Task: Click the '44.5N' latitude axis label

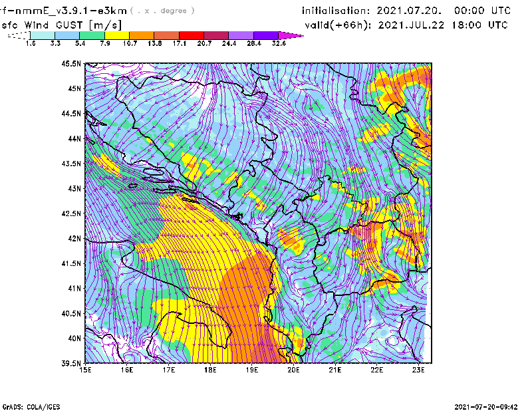Action: click(71, 113)
